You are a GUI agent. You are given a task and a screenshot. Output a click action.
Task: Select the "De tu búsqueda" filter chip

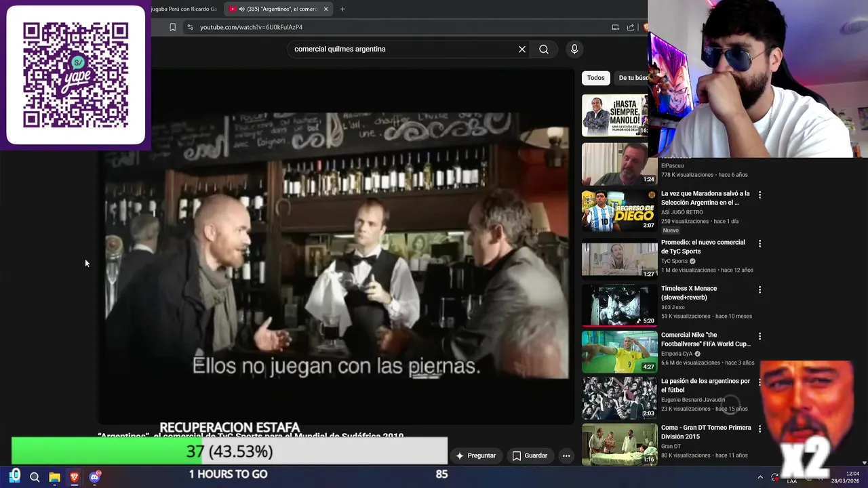point(632,78)
